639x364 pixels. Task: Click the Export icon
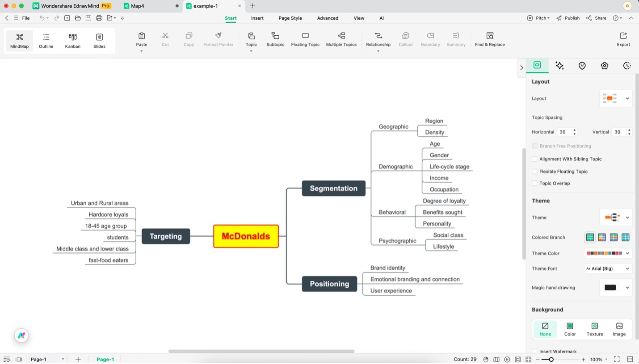pos(623,36)
